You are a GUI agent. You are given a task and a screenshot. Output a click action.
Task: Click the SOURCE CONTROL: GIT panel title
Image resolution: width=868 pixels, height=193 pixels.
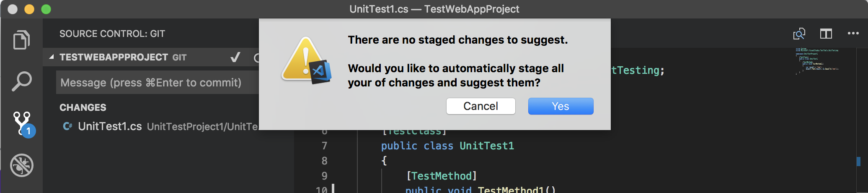[x=112, y=34]
